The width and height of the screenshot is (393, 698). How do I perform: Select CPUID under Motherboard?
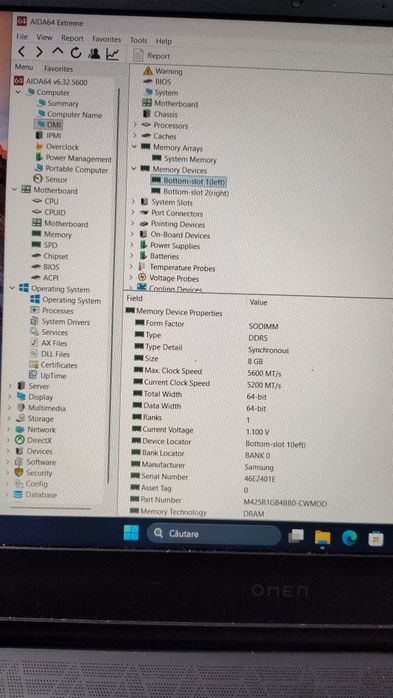(x=49, y=212)
